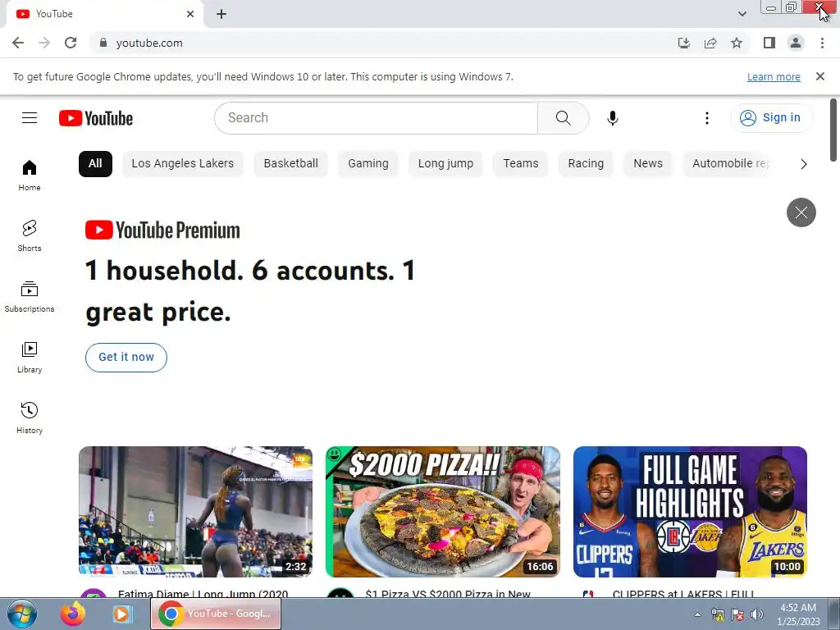Show hidden tray icons arrow
Screen dimensions: 840x630
click(x=697, y=614)
